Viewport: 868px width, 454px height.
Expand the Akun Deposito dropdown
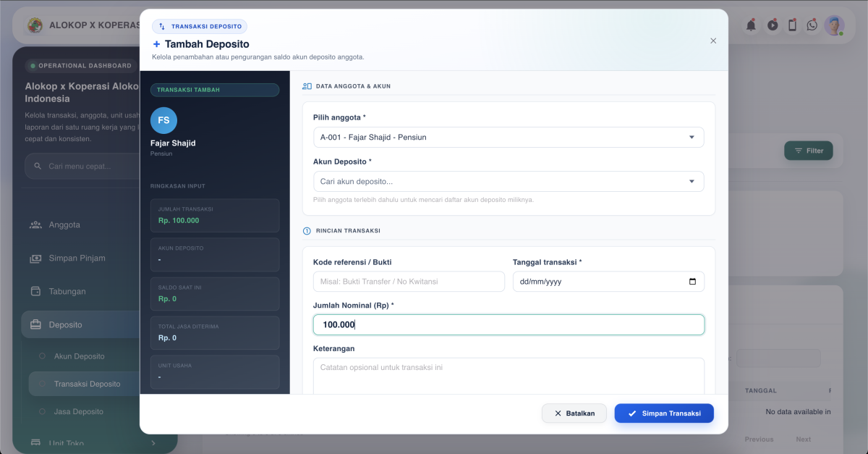click(x=508, y=181)
